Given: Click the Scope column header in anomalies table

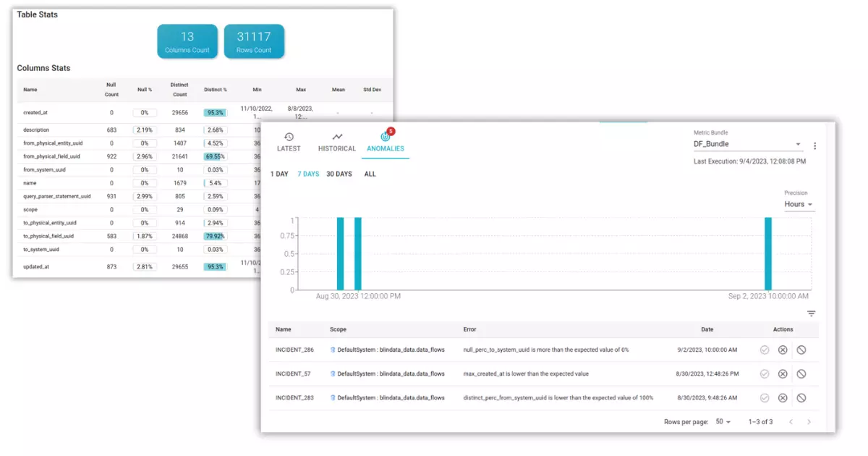Looking at the screenshot, I should click(338, 329).
